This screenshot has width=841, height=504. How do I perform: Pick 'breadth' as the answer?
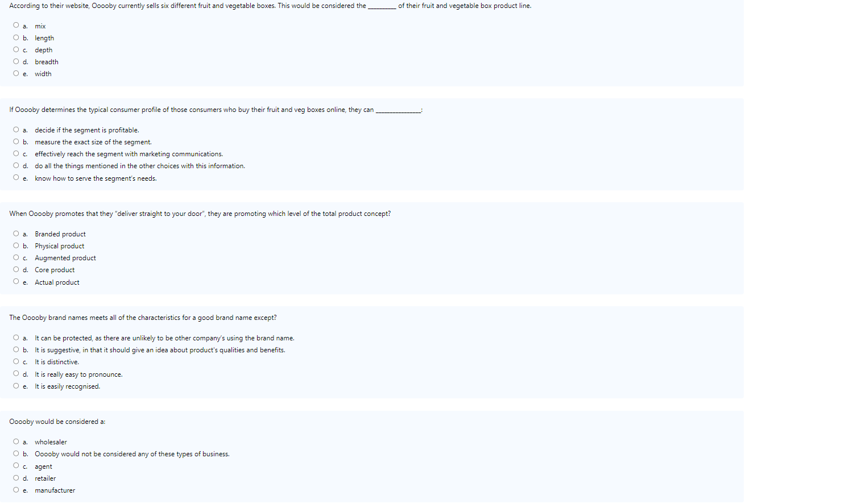coord(16,61)
